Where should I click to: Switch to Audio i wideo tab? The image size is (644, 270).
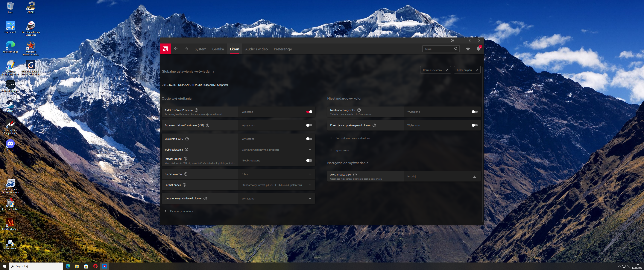pyautogui.click(x=256, y=49)
